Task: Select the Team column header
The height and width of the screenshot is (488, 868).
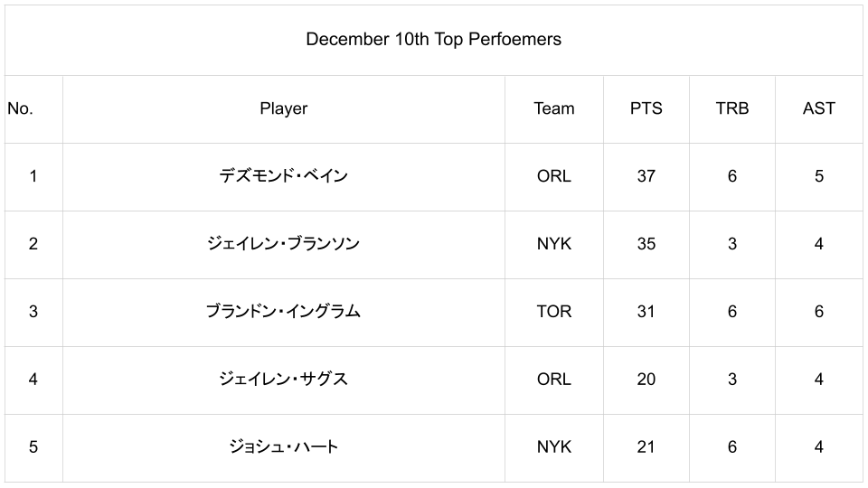Action: click(553, 108)
